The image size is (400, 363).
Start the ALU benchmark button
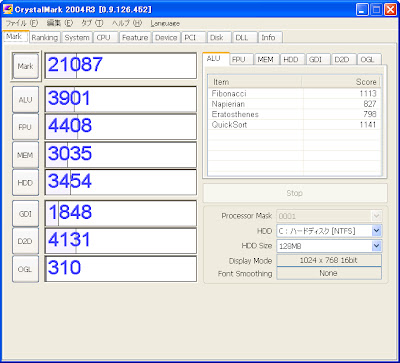coord(26,99)
